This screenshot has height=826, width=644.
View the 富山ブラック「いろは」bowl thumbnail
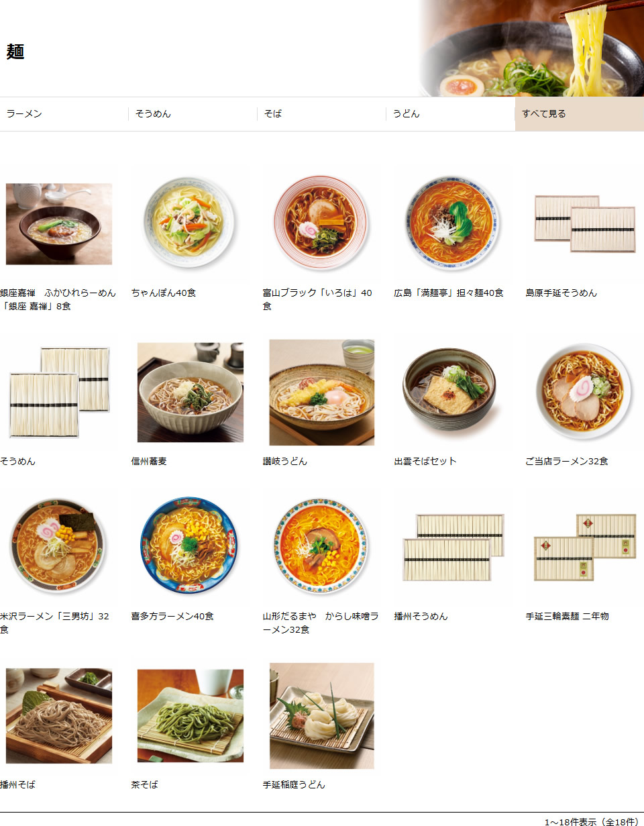[322, 223]
